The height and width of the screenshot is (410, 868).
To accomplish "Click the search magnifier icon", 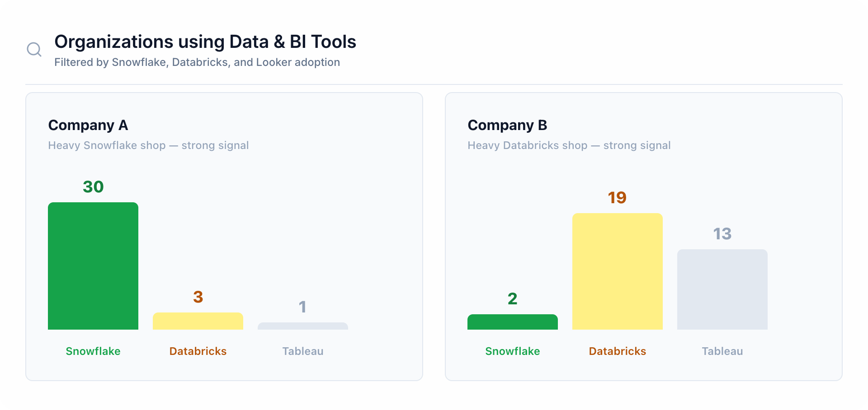I will click(34, 49).
